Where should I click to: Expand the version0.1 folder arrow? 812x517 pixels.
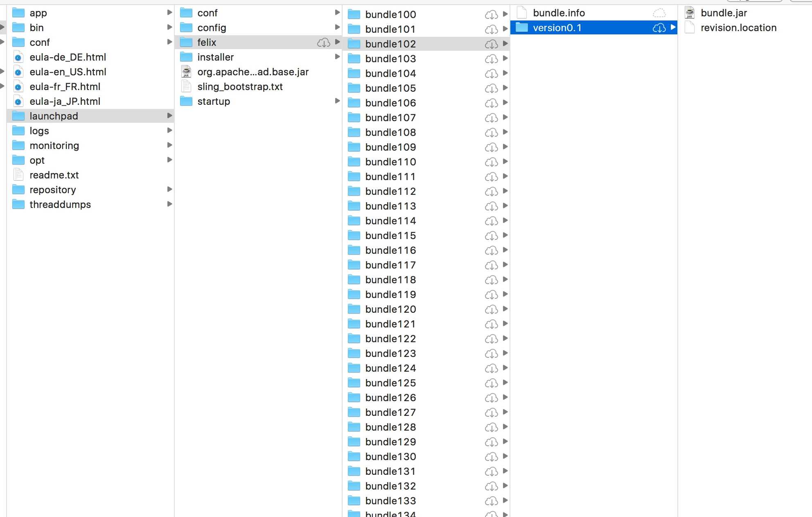[x=673, y=28]
